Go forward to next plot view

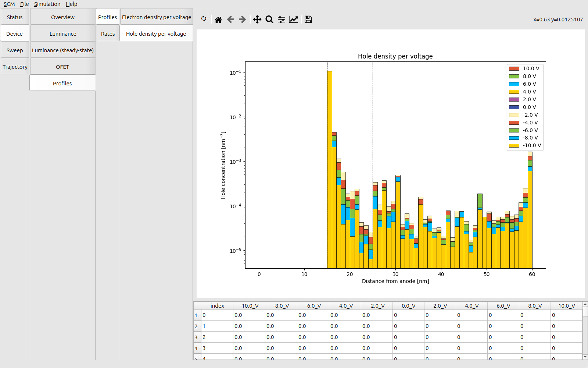click(x=243, y=20)
